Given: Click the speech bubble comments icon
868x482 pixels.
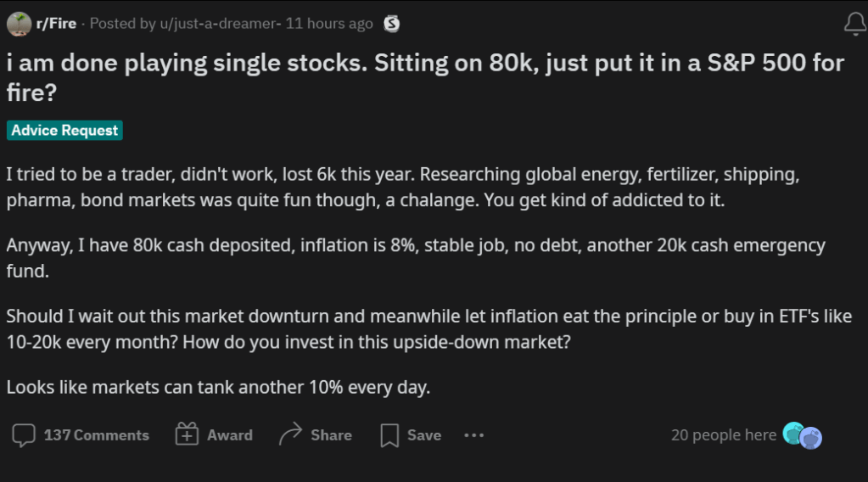Looking at the screenshot, I should [24, 435].
